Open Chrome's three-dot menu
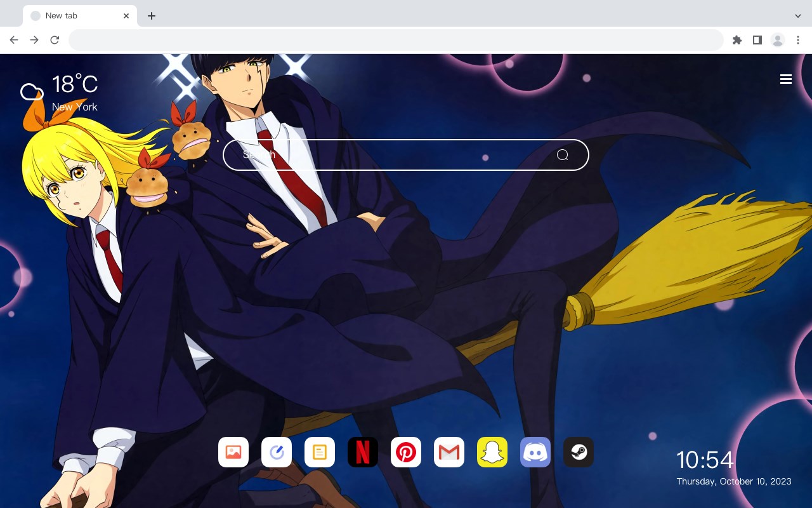This screenshot has height=508, width=812. pos(798,40)
